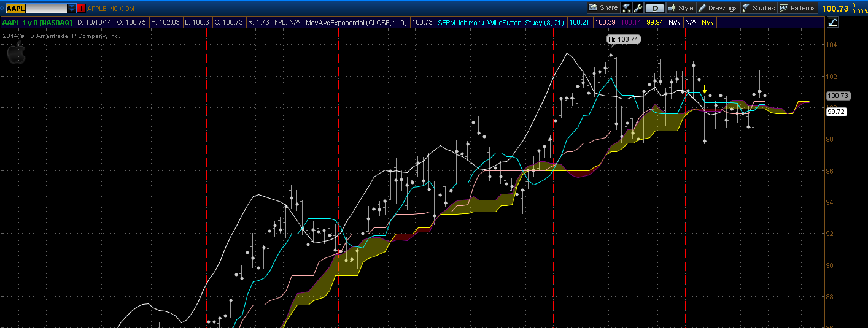Click the open O: 100.75 value
Viewport: 868px width, 328px height.
pos(131,22)
